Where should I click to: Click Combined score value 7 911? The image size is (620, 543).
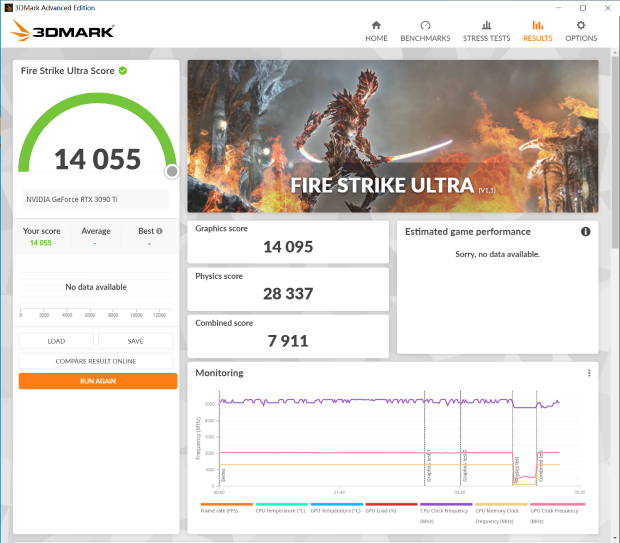coord(288,341)
